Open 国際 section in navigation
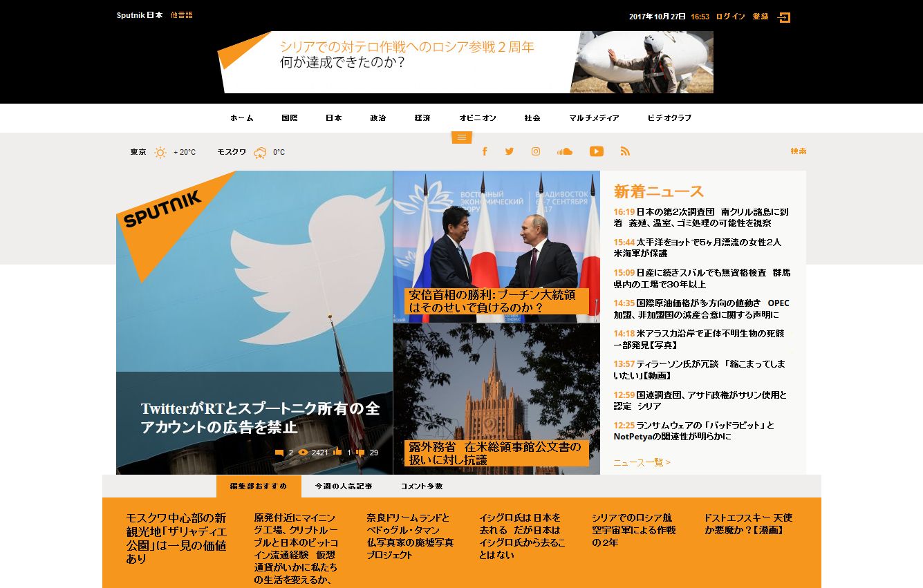 coord(290,118)
